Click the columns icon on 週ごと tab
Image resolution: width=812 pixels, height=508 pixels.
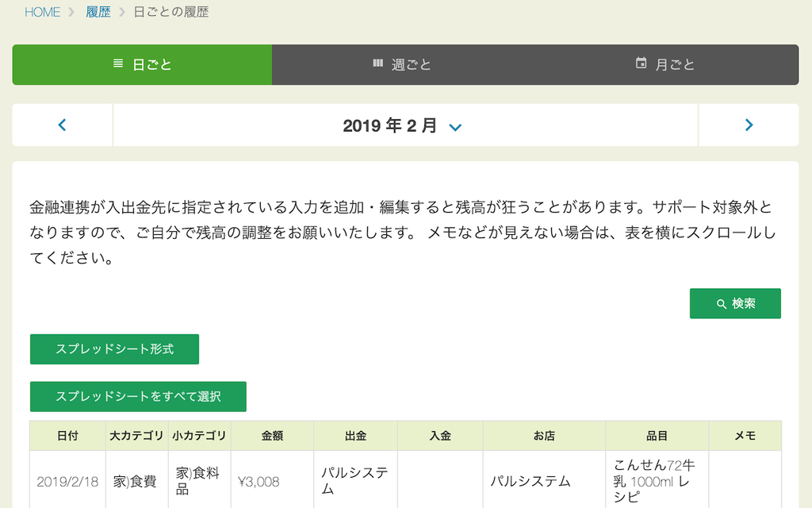[378, 63]
